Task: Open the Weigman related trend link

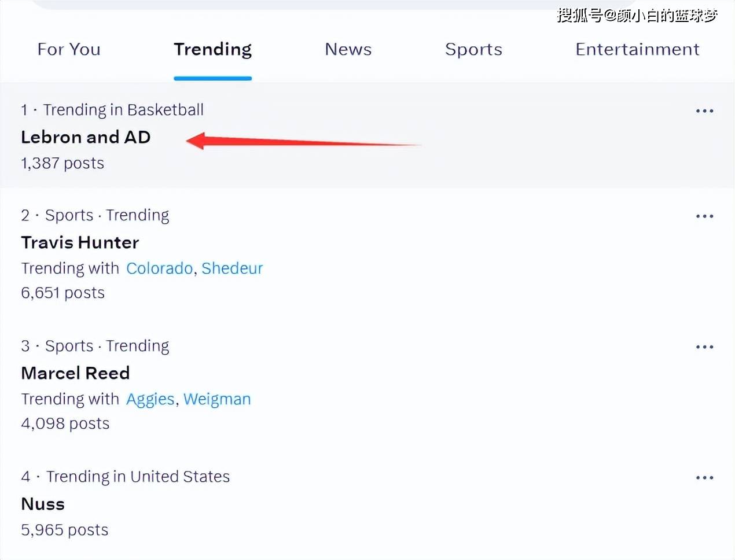Action: pyautogui.click(x=217, y=399)
